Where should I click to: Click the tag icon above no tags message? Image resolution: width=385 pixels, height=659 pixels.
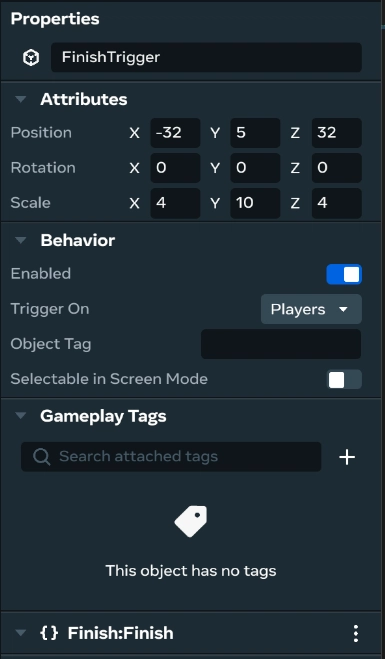point(191,521)
